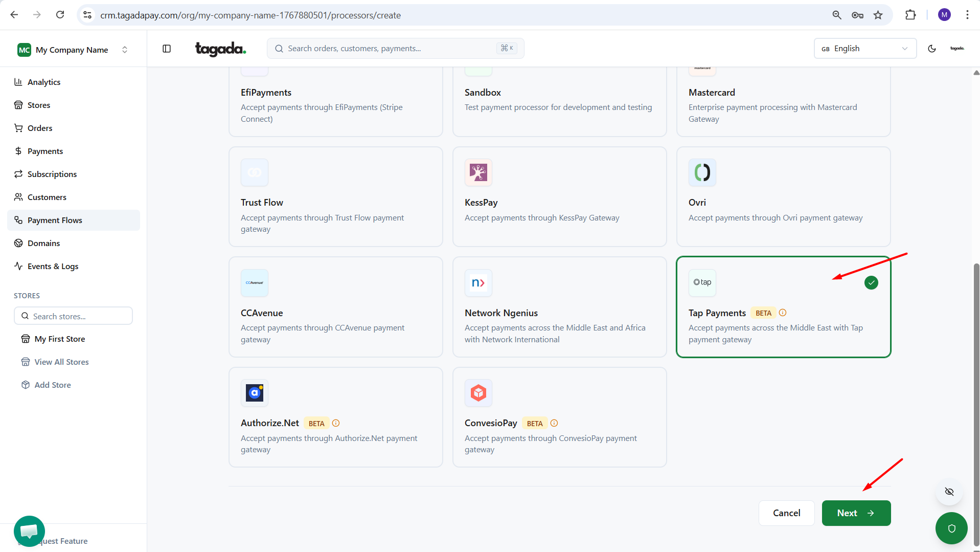980x552 pixels.
Task: Toggle dark mode moon icon
Action: pyautogui.click(x=931, y=49)
